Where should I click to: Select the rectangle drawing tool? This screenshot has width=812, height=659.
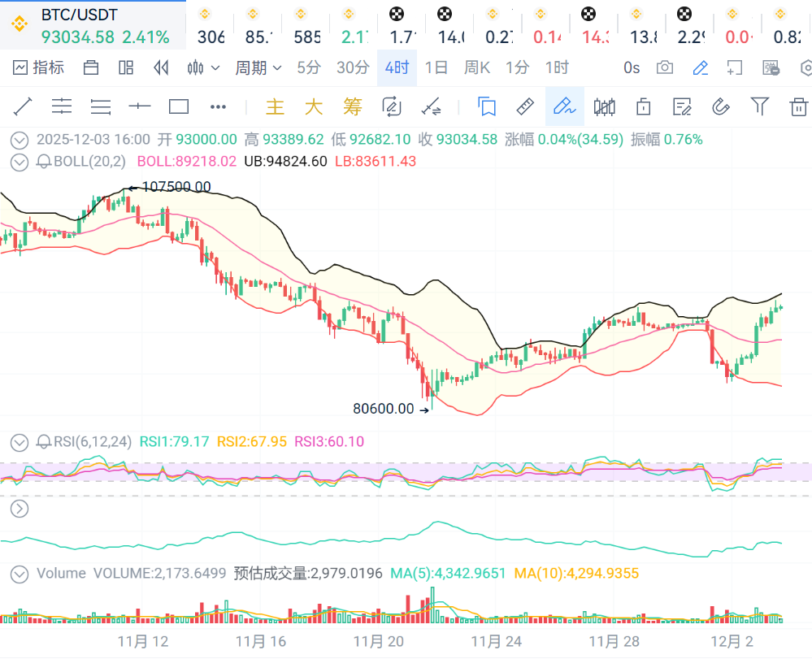point(179,106)
